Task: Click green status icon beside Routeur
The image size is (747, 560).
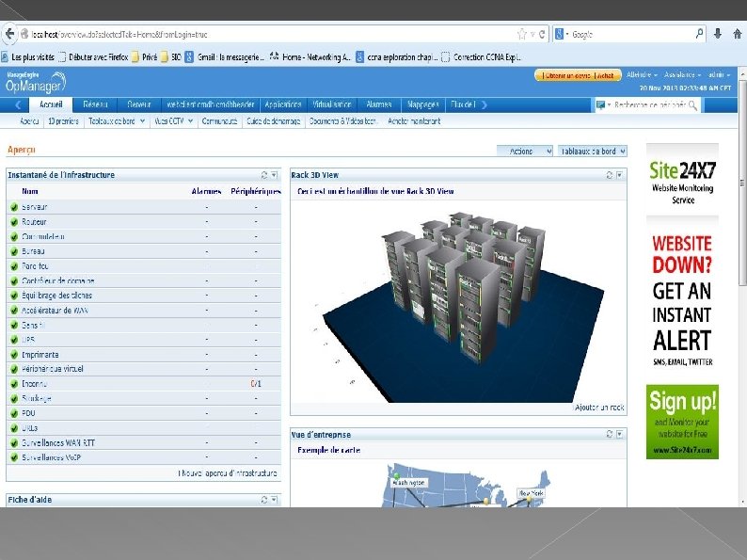Action: (14, 222)
